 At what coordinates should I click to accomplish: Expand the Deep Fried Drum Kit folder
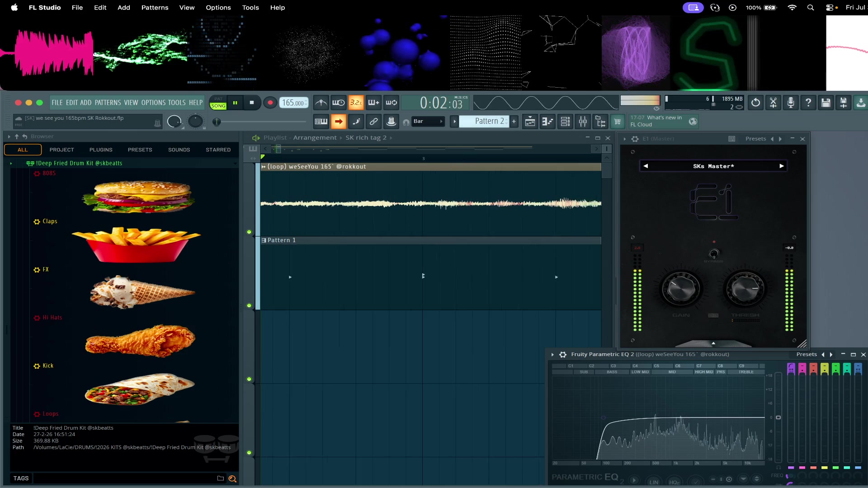tap(11, 163)
